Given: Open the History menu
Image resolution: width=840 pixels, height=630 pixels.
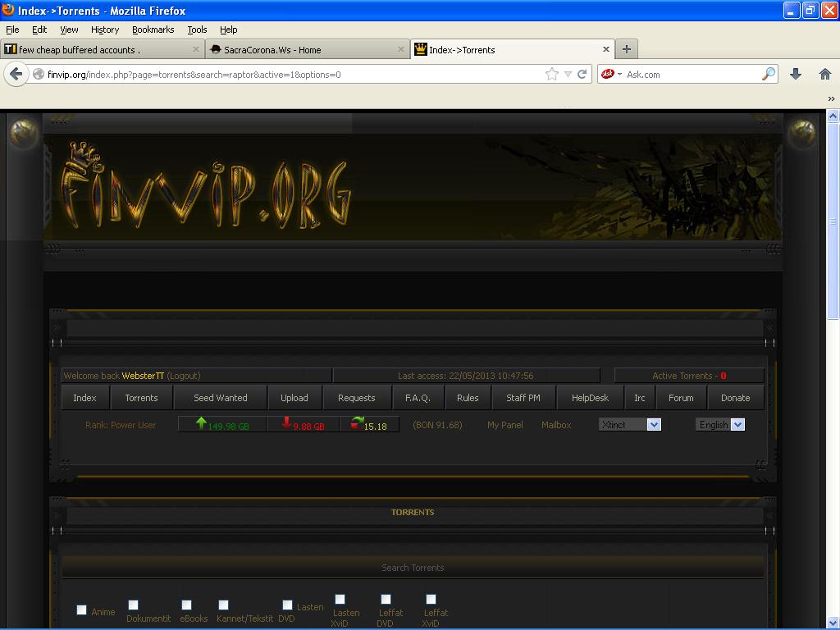Looking at the screenshot, I should pyautogui.click(x=105, y=30).
